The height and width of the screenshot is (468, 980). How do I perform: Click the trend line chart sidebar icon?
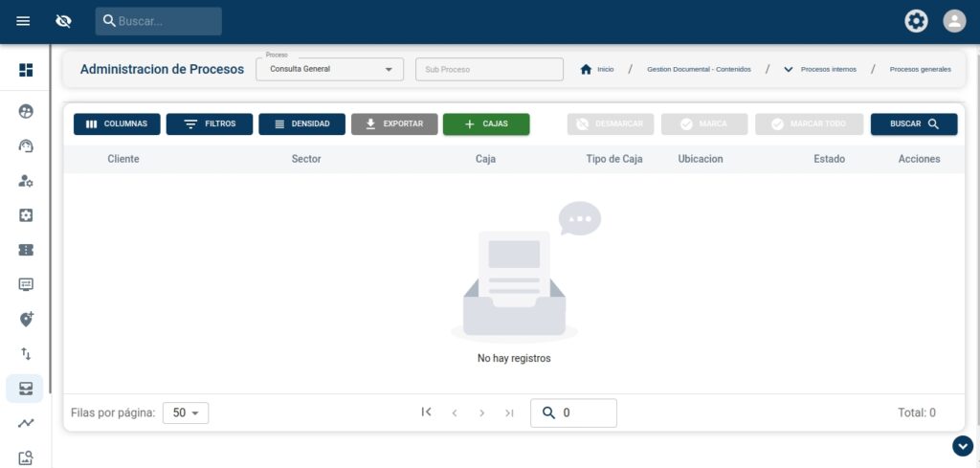[x=26, y=423]
